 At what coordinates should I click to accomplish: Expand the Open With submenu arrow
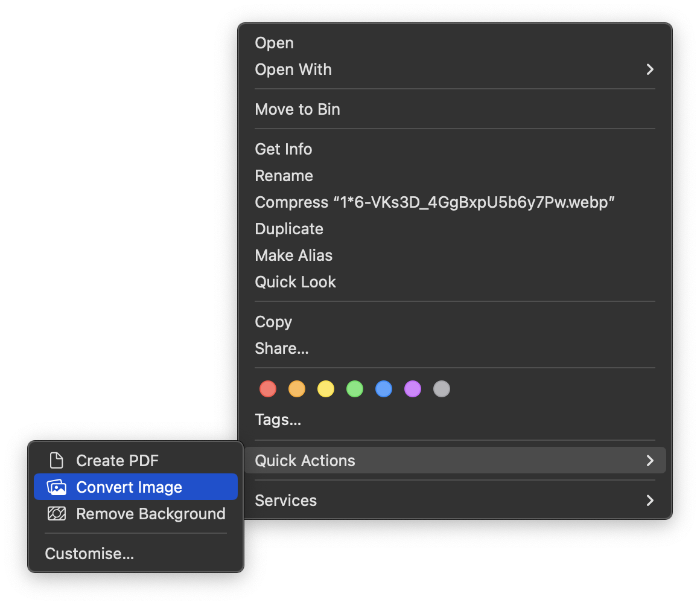pyautogui.click(x=650, y=69)
